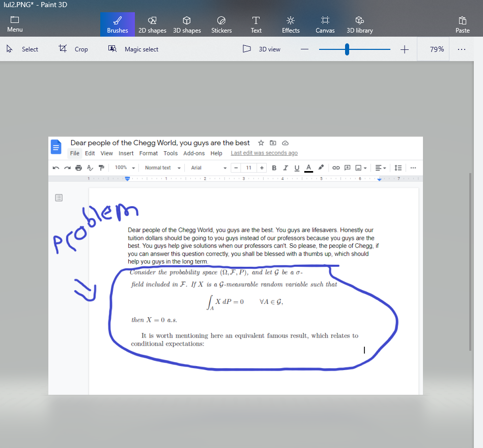Click the line spacing icon
This screenshot has height=448, width=483.
pyautogui.click(x=398, y=168)
